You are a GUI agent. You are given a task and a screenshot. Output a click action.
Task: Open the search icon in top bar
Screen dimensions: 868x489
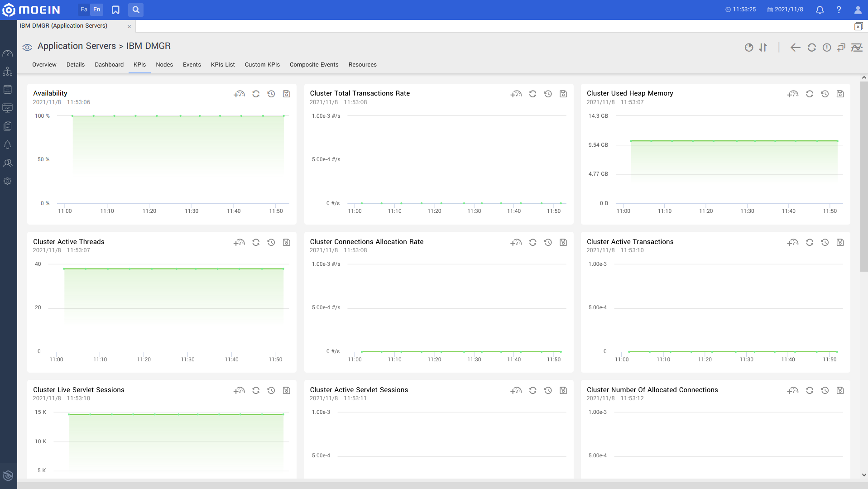tap(136, 10)
